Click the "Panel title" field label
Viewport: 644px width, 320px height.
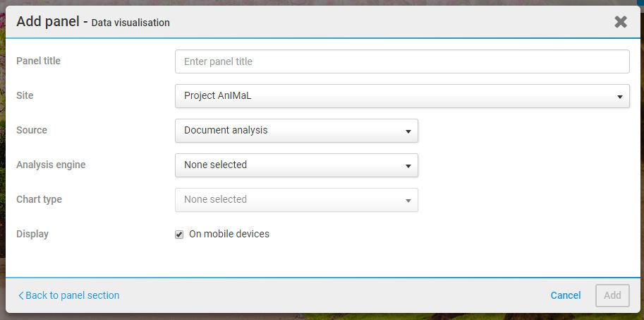(x=38, y=61)
